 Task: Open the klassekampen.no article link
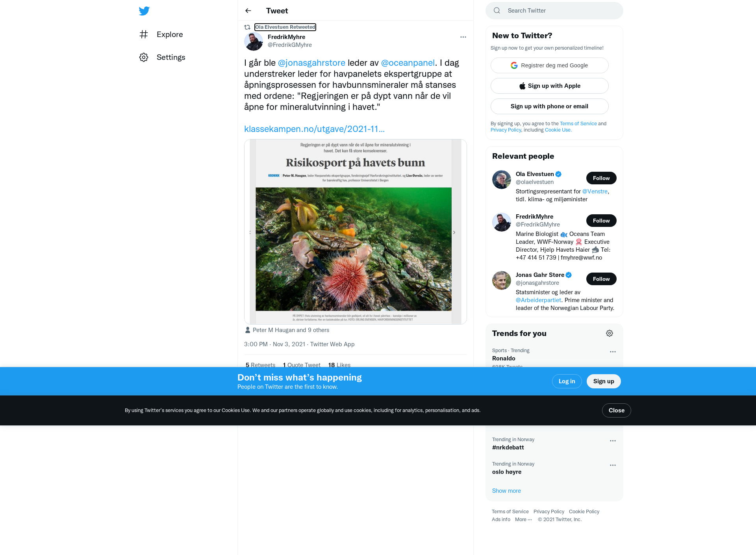tap(314, 129)
